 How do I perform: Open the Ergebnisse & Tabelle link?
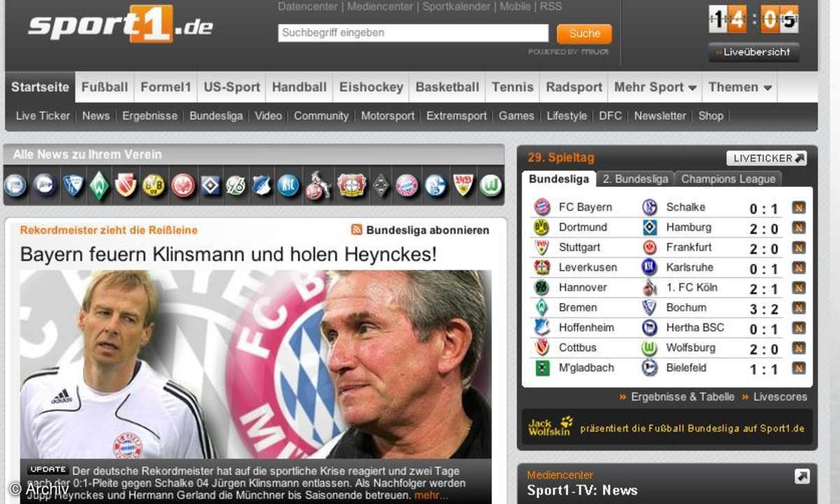682,397
